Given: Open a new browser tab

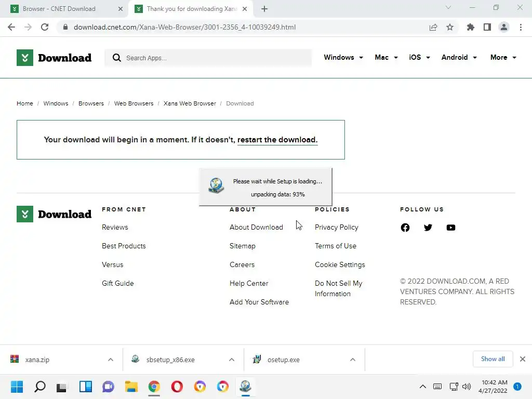Looking at the screenshot, I should tap(264, 9).
